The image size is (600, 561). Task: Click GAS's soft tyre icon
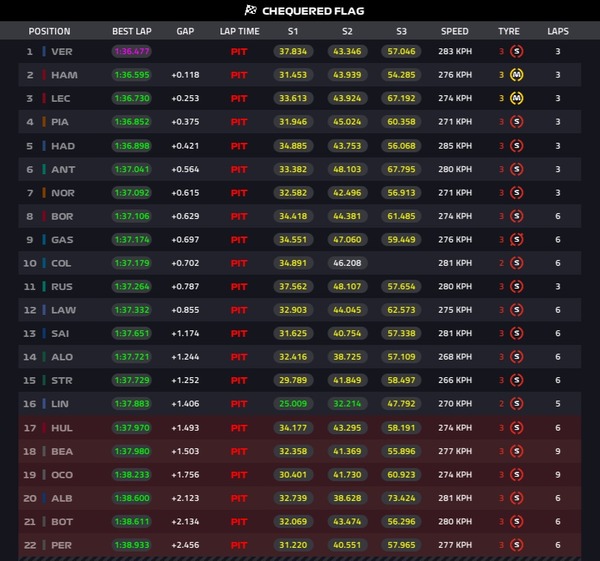[517, 240]
